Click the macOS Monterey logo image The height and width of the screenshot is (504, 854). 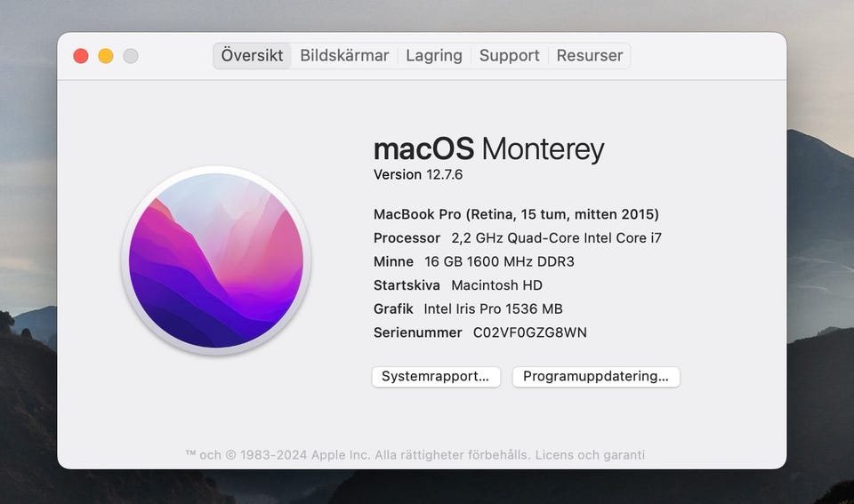[x=216, y=260]
